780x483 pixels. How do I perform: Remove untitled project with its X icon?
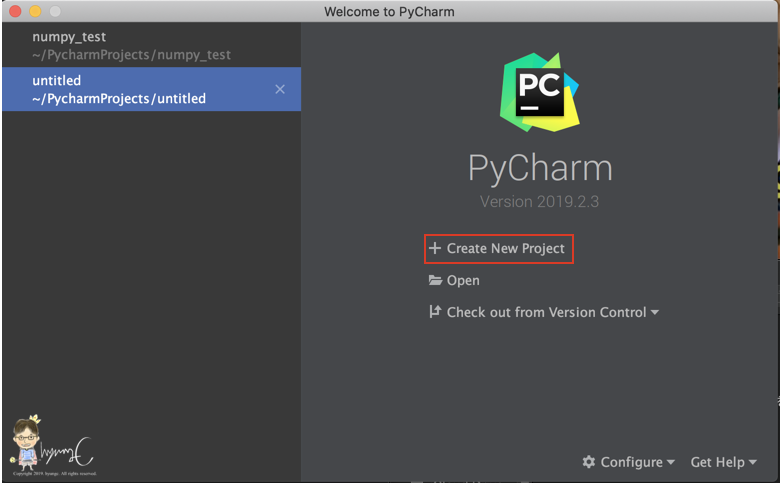[x=280, y=89]
